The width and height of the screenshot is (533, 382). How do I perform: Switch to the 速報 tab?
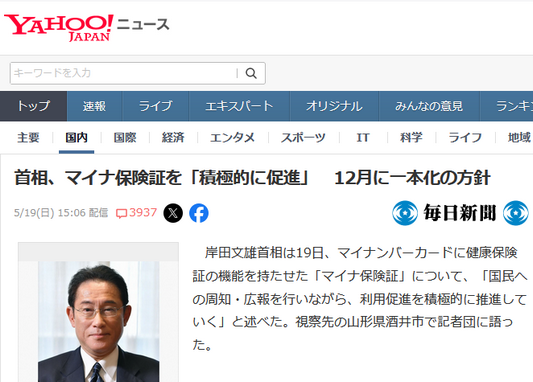tap(94, 106)
